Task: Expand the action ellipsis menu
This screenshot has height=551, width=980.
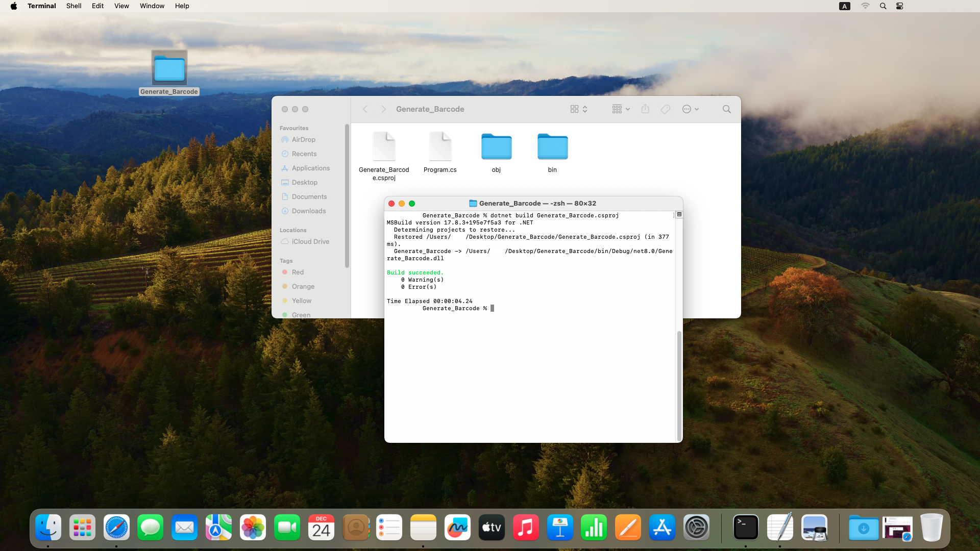Action: coord(690,109)
